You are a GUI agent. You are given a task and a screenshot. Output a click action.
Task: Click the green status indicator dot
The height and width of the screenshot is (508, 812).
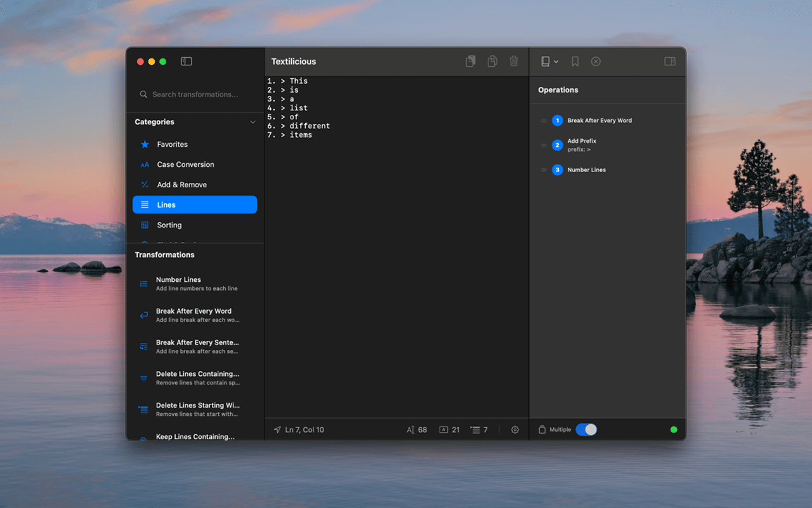click(x=674, y=429)
